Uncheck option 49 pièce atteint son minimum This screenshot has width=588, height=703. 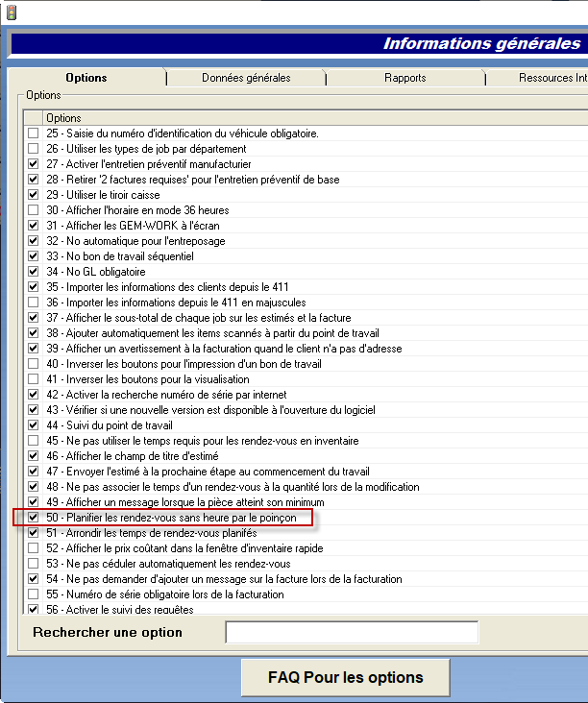click(x=34, y=501)
